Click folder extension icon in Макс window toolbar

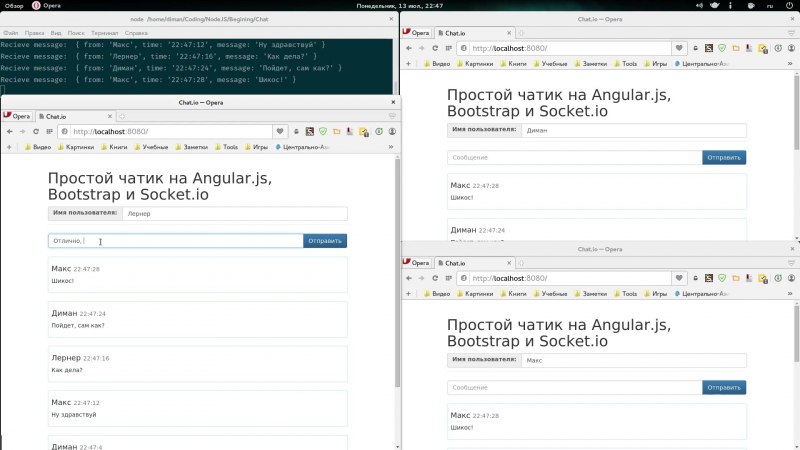[x=735, y=278]
